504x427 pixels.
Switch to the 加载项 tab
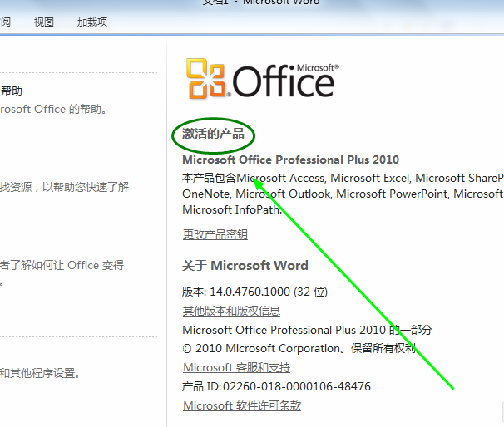click(x=91, y=22)
